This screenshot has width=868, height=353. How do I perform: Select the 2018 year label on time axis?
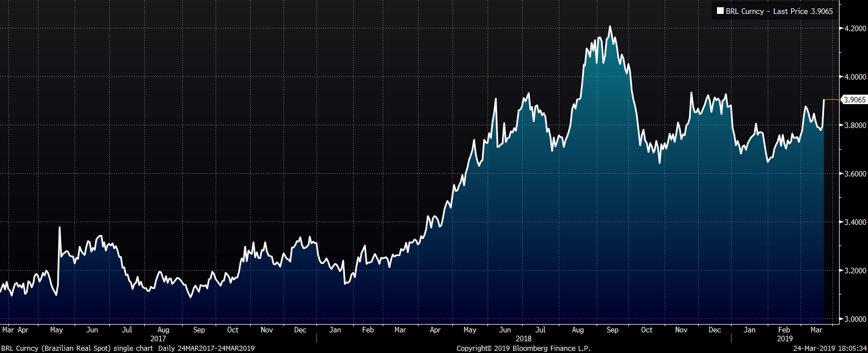(523, 338)
